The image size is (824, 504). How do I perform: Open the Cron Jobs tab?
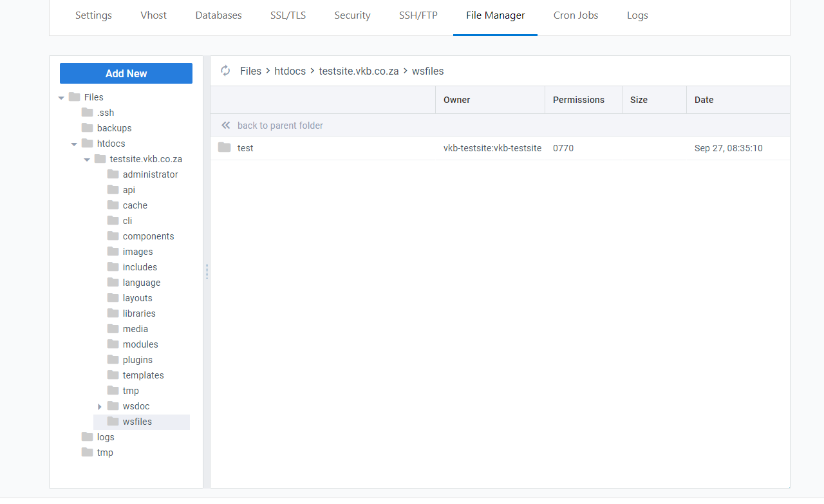tap(576, 15)
